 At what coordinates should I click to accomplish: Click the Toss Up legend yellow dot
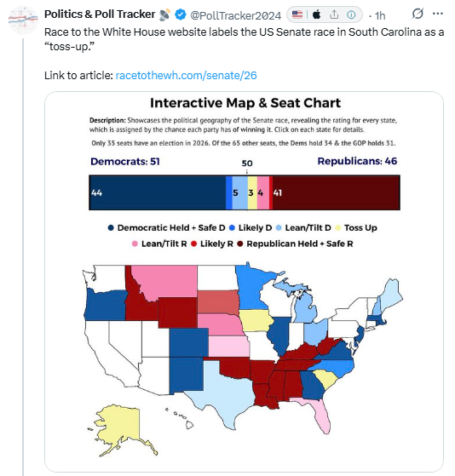click(x=337, y=228)
